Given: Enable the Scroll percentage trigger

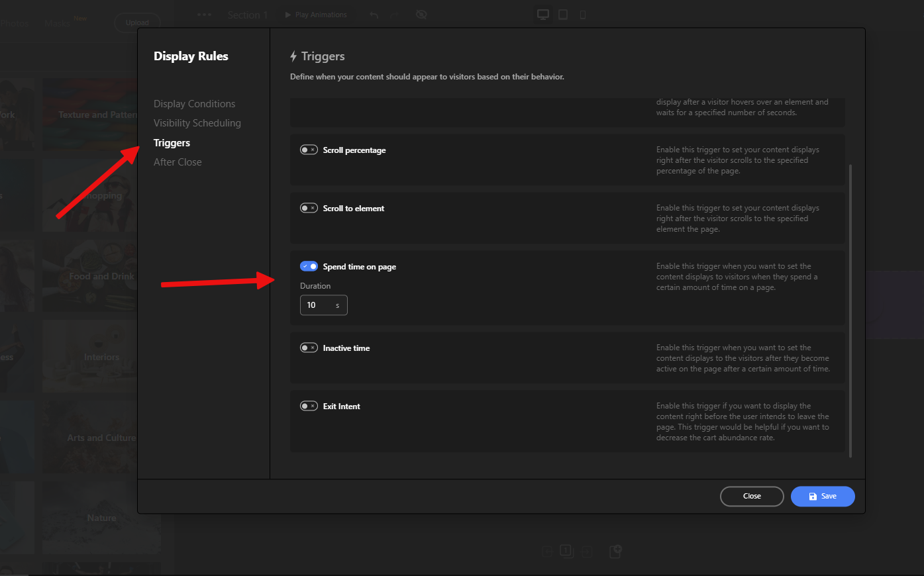Looking at the screenshot, I should click(309, 150).
